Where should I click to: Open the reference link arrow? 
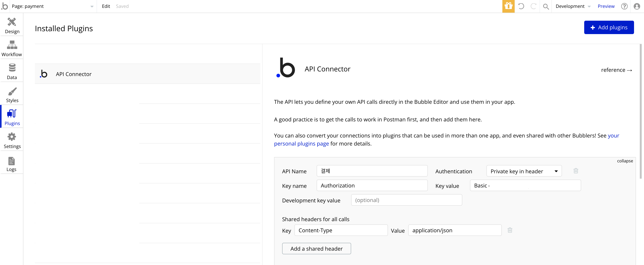click(x=617, y=70)
